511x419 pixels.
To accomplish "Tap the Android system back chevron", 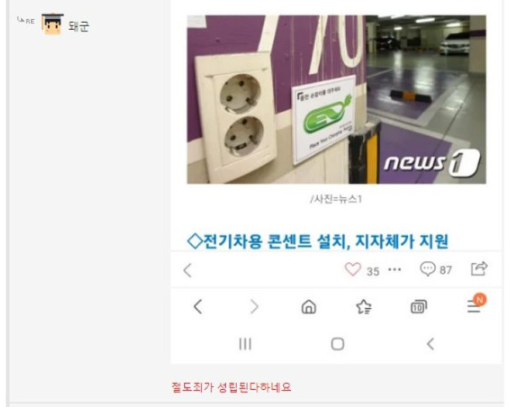I will pyautogui.click(x=430, y=344).
